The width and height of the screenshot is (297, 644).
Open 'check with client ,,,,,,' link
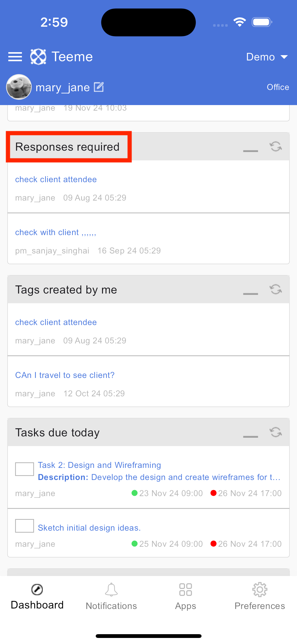(x=56, y=232)
